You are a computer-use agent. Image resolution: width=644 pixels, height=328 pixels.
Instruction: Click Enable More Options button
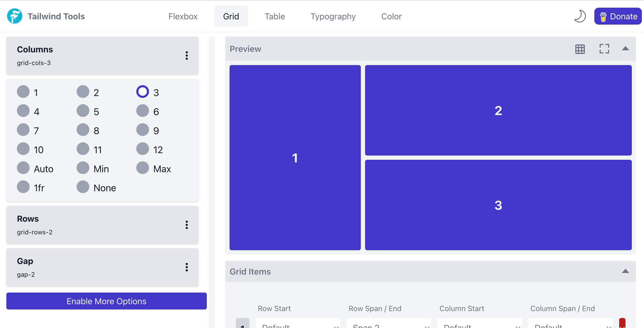pyautogui.click(x=106, y=300)
